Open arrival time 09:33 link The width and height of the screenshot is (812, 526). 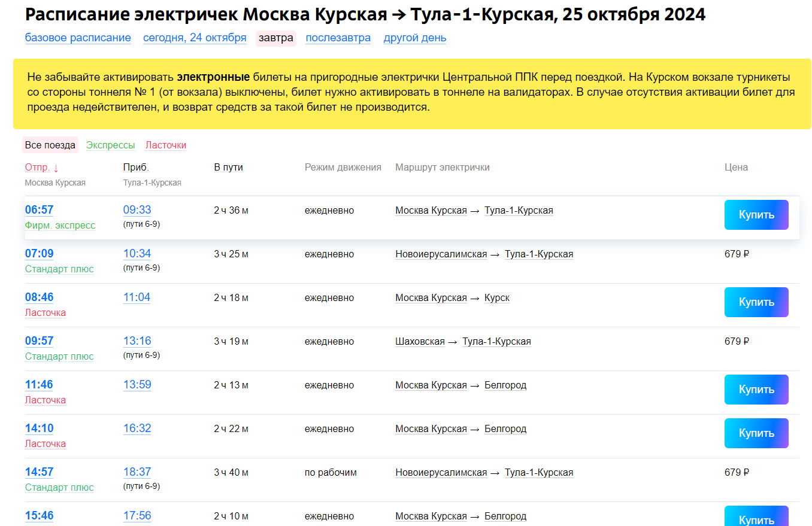[x=137, y=210]
